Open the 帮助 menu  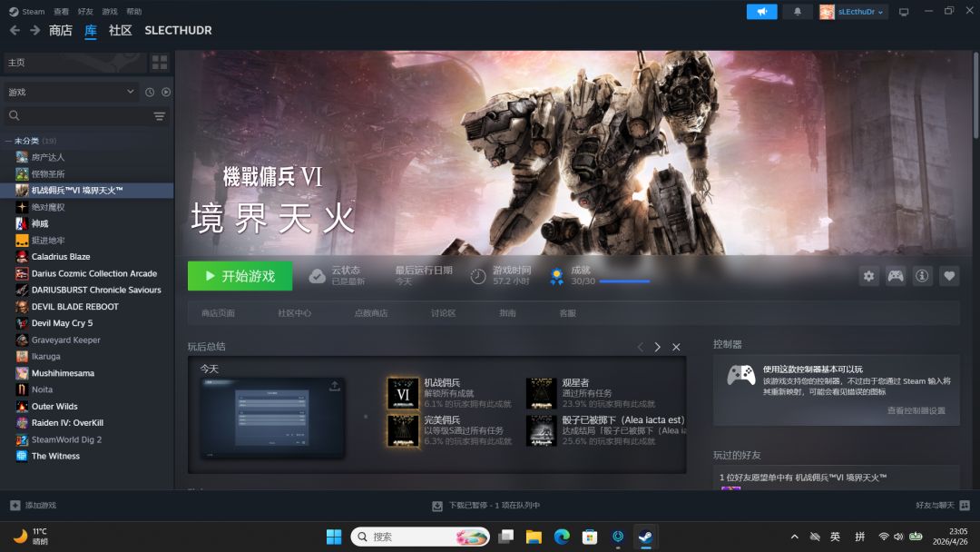click(133, 11)
